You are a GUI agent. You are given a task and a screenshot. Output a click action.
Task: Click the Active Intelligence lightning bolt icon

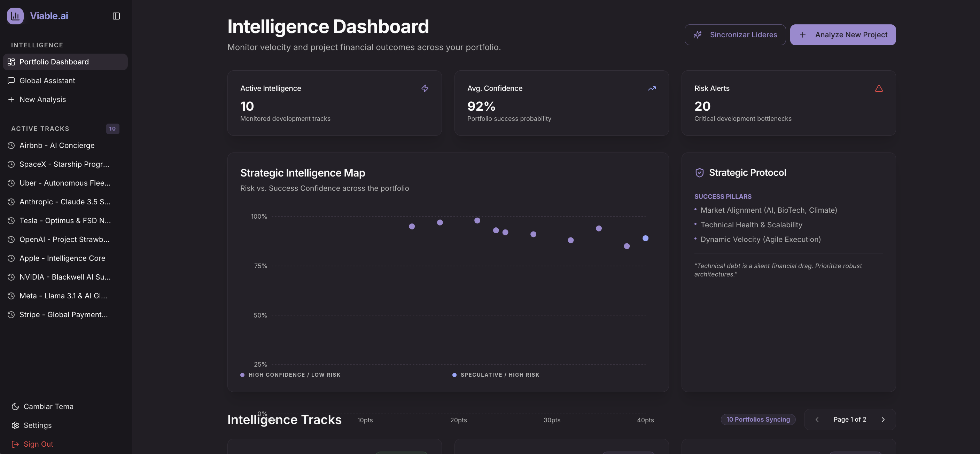point(425,88)
